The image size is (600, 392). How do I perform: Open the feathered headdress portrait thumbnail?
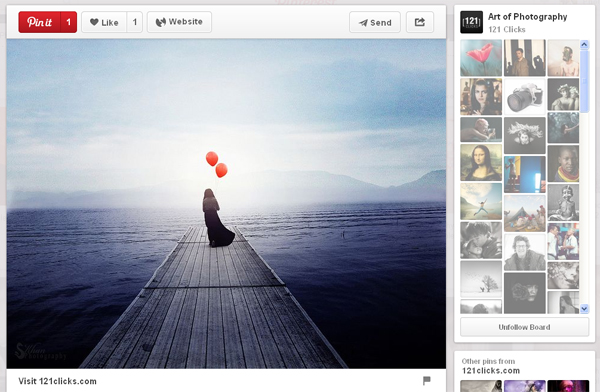[x=525, y=136]
